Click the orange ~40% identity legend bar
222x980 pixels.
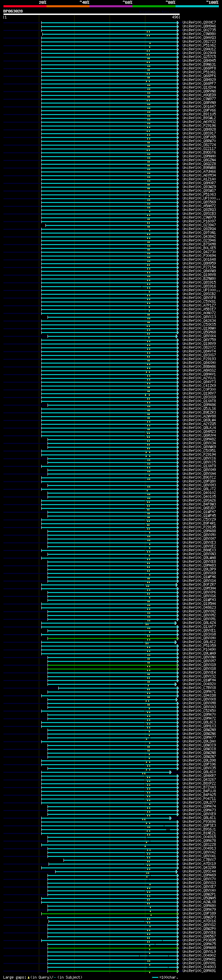68,6
